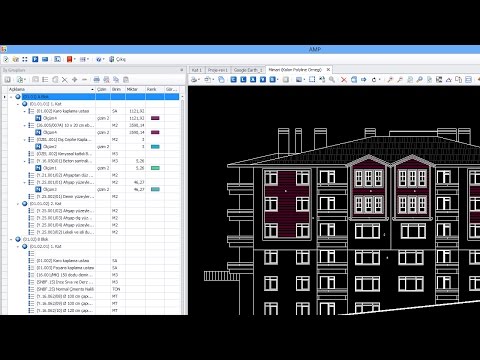Click the blue right arrow icon in drawing toolbar

click(x=364, y=80)
